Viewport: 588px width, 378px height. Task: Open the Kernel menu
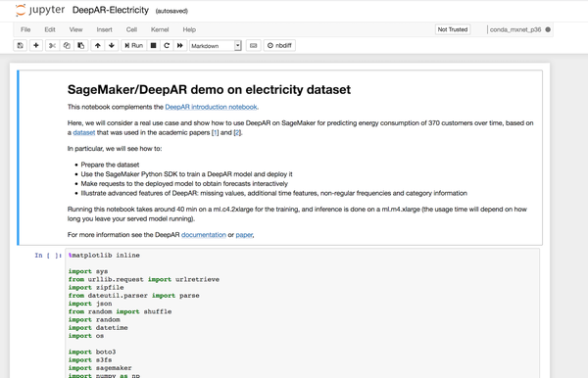(x=160, y=29)
